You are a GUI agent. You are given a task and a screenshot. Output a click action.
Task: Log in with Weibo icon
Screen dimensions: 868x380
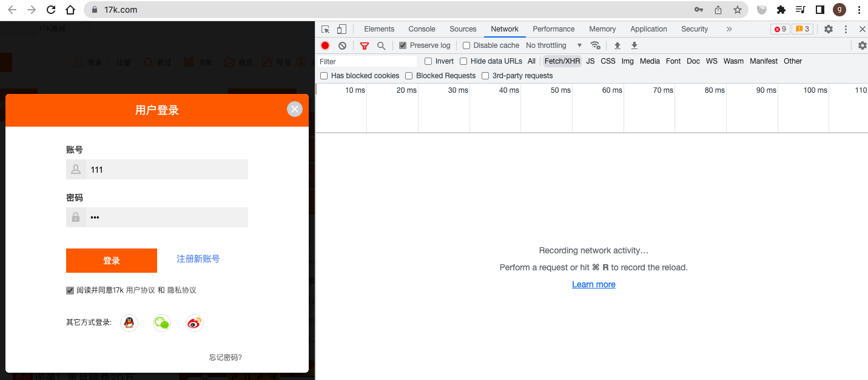(194, 323)
